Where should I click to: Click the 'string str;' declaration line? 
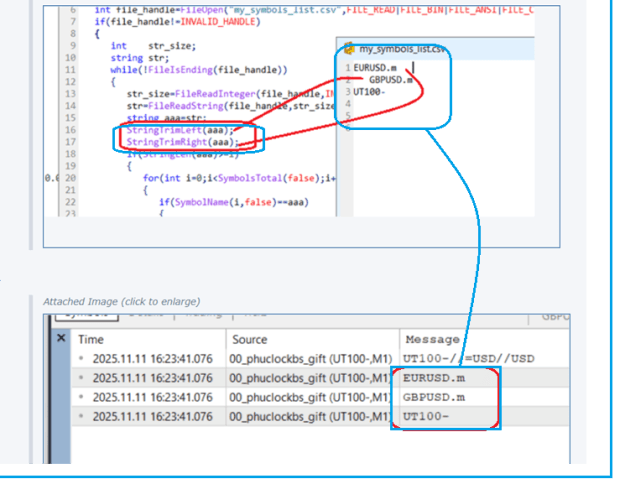(x=140, y=58)
